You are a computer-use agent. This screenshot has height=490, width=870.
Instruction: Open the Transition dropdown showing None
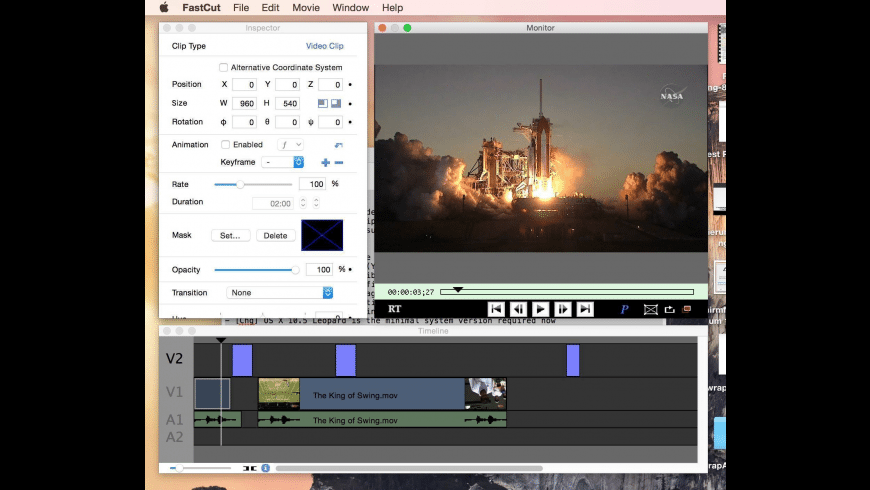pos(280,292)
